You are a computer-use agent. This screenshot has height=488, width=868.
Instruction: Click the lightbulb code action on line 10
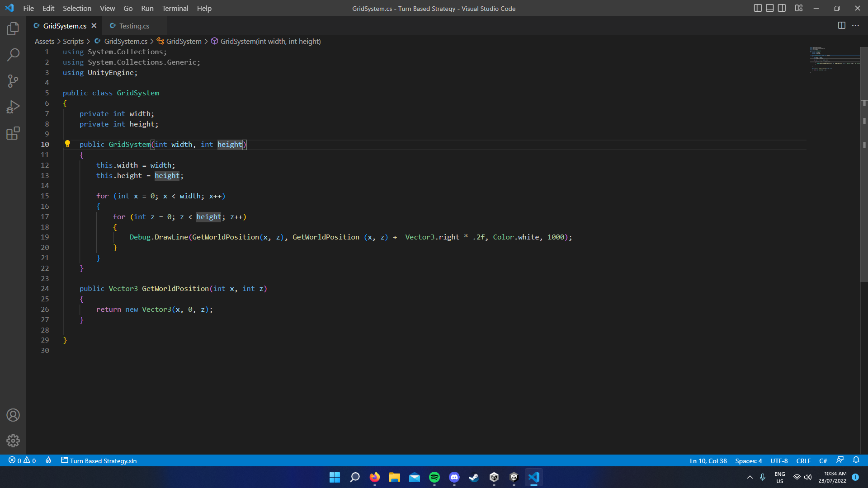point(67,144)
